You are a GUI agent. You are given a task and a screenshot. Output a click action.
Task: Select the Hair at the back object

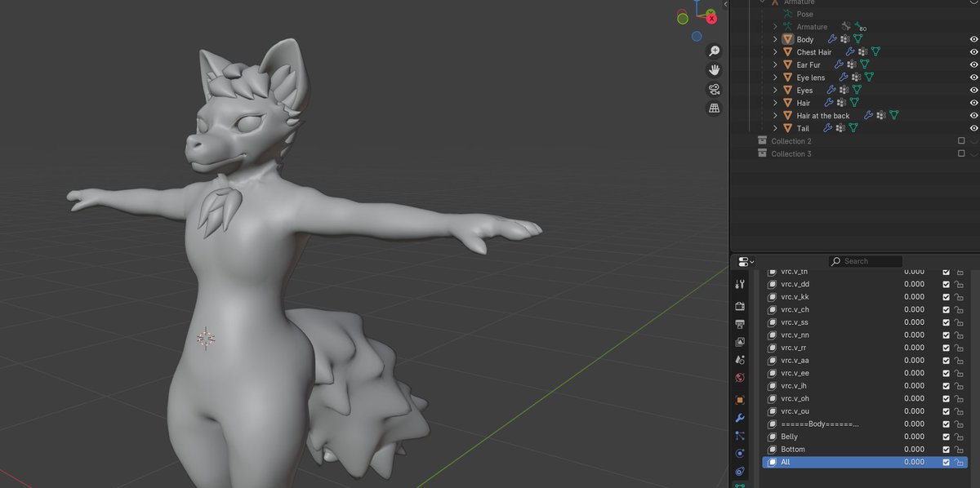tap(823, 116)
